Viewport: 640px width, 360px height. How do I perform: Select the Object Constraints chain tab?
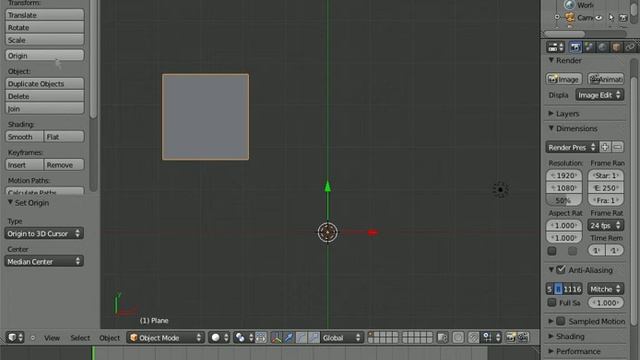pos(630,47)
